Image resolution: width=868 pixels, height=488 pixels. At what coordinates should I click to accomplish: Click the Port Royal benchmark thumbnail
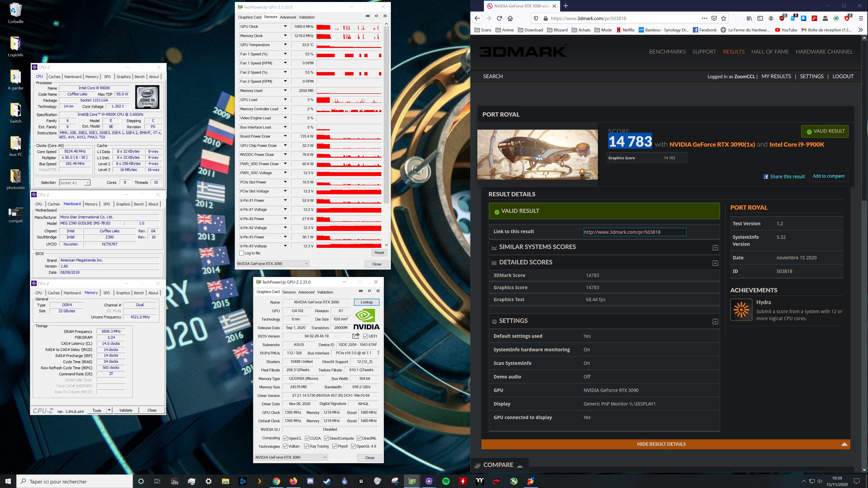click(538, 154)
